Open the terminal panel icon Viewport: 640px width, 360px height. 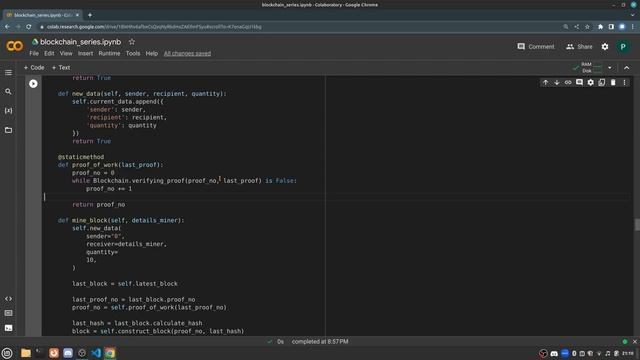click(x=8, y=328)
